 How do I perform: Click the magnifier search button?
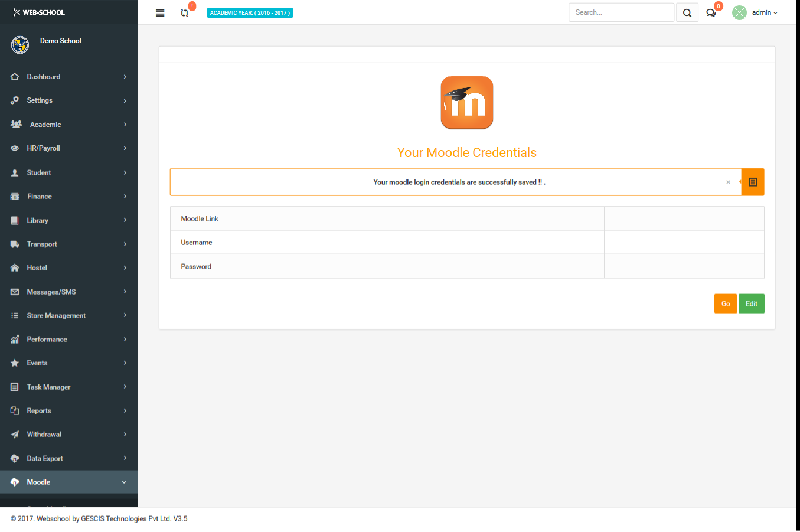687,12
